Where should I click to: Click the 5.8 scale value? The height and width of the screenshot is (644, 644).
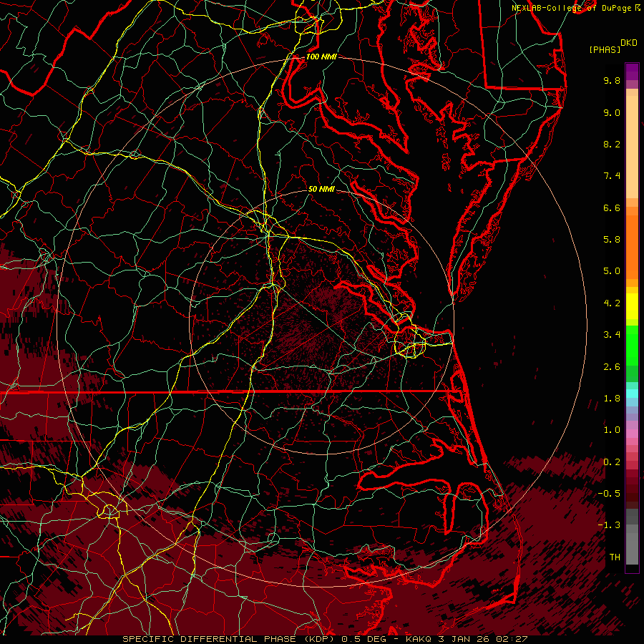pyautogui.click(x=612, y=240)
